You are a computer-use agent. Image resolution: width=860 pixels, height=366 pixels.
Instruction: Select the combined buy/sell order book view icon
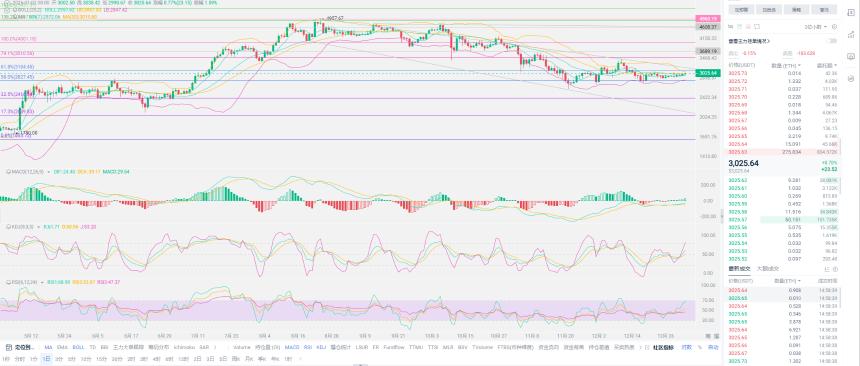tap(731, 26)
